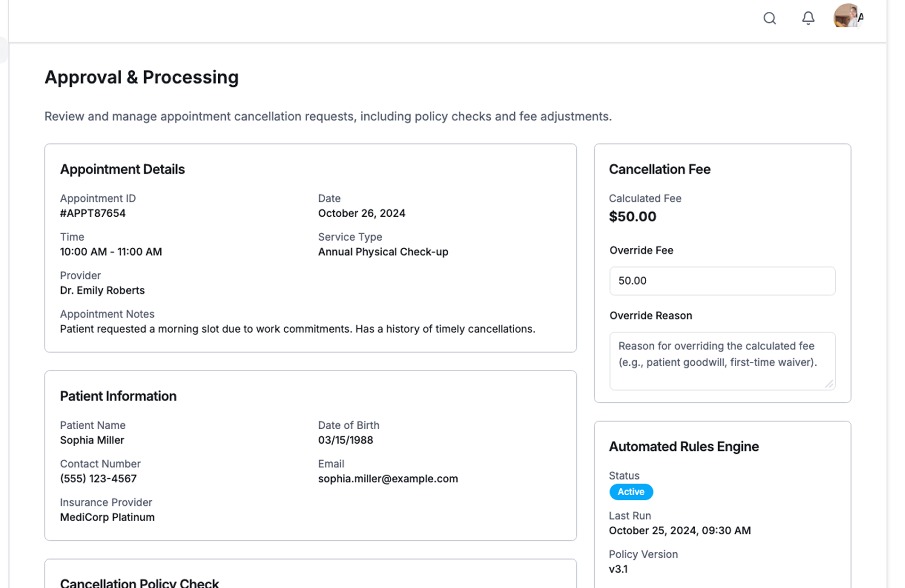Screen dimensions: 905x588
Task: Click the Appointment Details heading
Action: [x=122, y=169]
